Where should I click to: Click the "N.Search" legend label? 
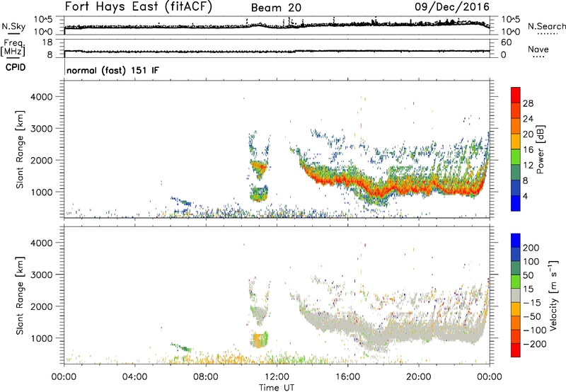[x=546, y=26]
